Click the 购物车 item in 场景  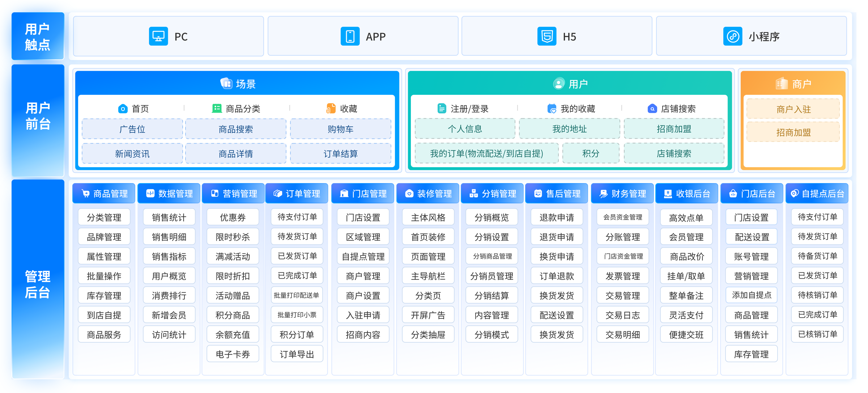click(341, 129)
